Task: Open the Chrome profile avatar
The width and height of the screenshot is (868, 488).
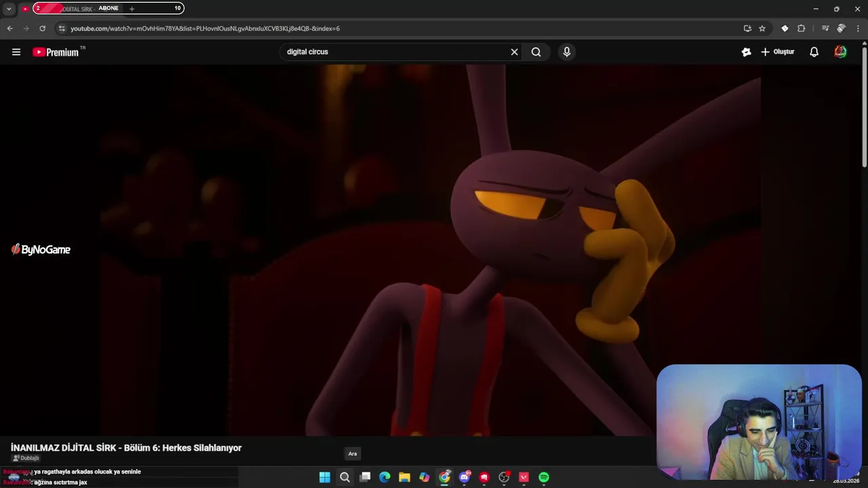Action: point(841,28)
